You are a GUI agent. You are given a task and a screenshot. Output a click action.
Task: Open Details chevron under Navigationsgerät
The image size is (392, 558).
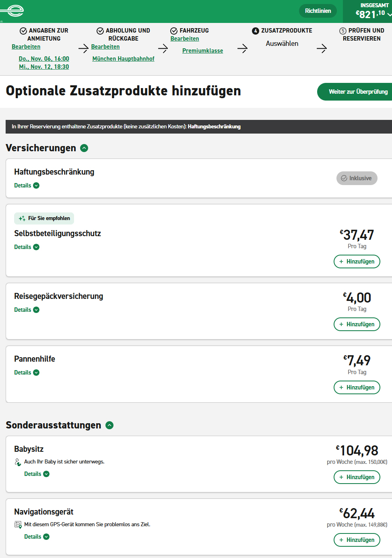46,537
